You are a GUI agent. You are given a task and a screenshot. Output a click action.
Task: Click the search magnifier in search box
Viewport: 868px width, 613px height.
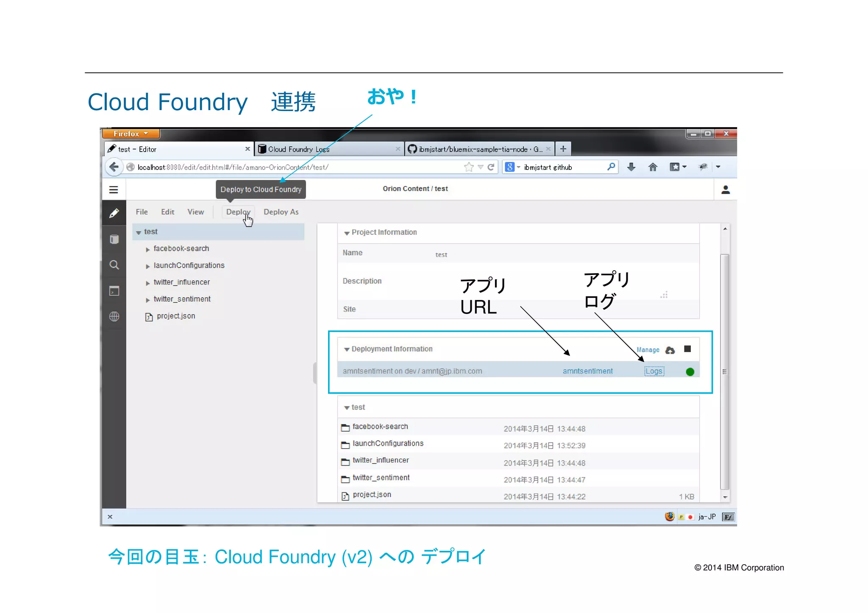611,167
